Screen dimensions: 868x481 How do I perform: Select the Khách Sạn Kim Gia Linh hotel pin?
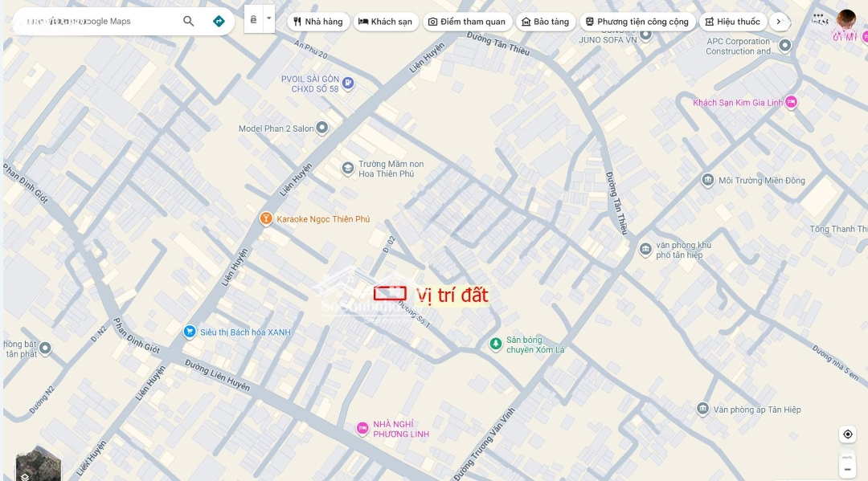coord(791,102)
